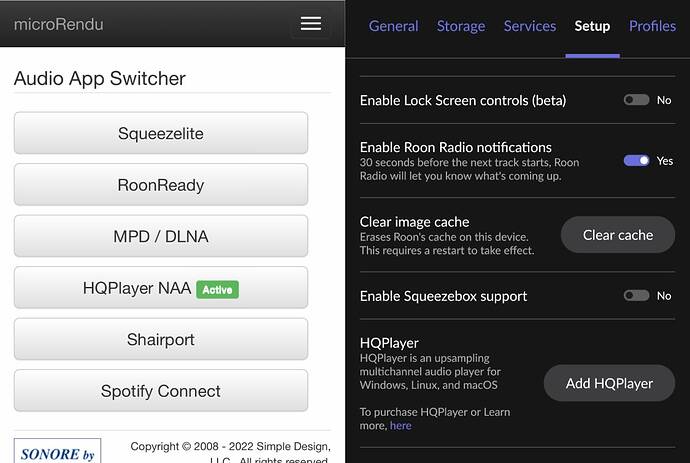The height and width of the screenshot is (463, 690).
Task: Select the Squeezelite app button
Action: click(161, 133)
